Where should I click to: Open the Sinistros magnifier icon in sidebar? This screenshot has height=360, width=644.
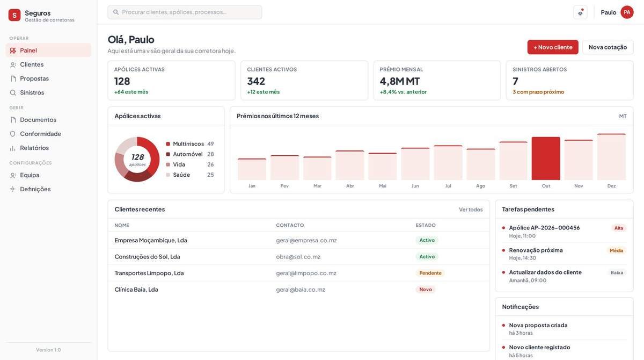click(x=13, y=92)
